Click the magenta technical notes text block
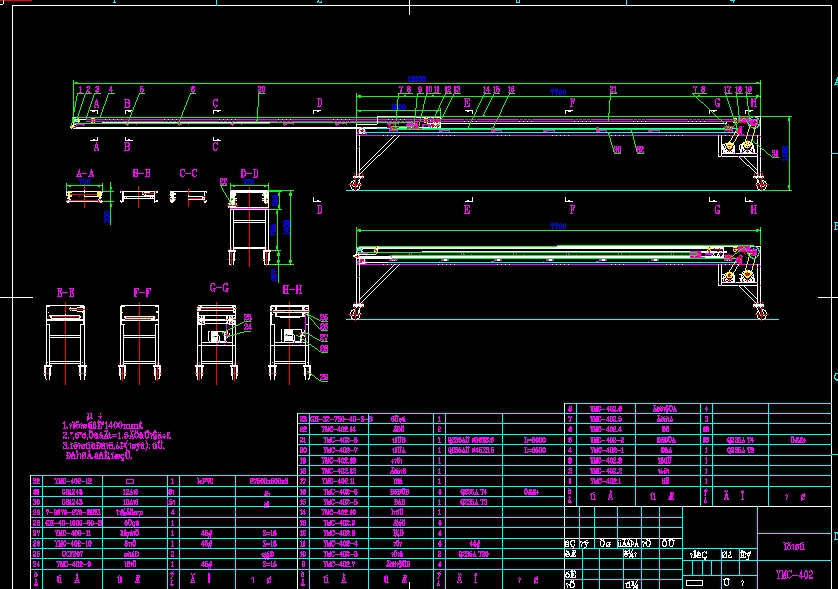The width and height of the screenshot is (838, 589). 116,436
